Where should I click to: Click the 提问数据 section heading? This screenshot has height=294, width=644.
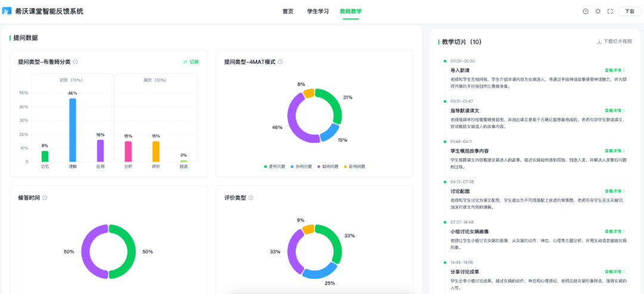tap(26, 38)
